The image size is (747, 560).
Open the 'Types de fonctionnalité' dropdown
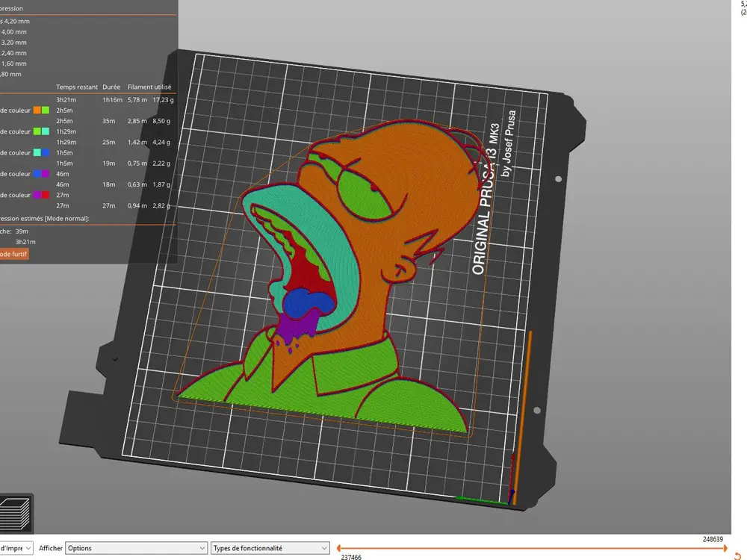pyautogui.click(x=270, y=548)
